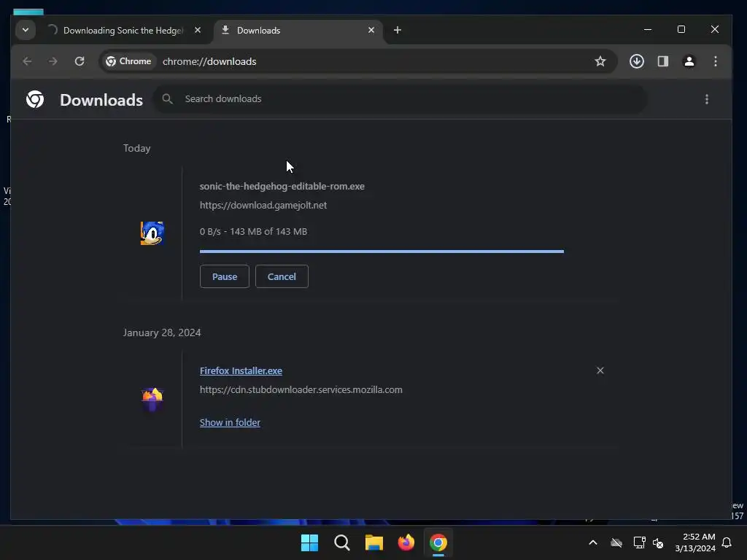Click sonic-the-hedgehog-editable-rom.exe file name
747x560 pixels.
tap(282, 186)
